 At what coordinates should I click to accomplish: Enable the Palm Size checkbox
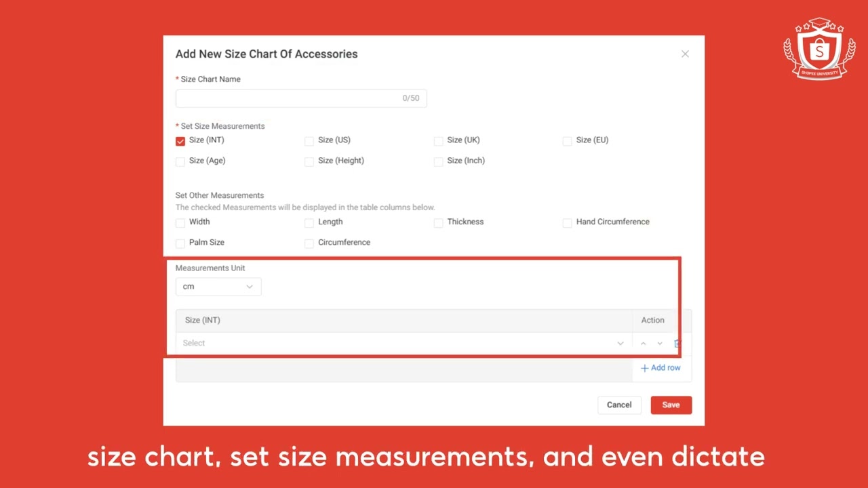[180, 243]
